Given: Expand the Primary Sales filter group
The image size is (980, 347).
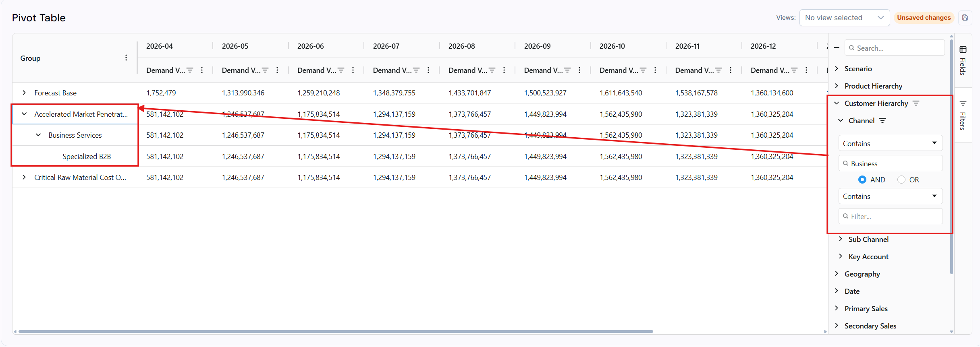Looking at the screenshot, I should (837, 308).
